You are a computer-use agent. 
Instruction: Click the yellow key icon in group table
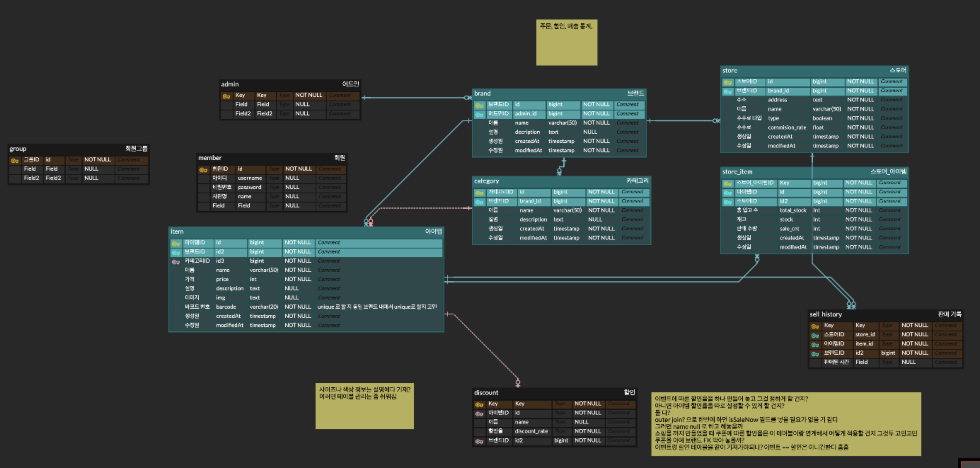tap(15, 160)
